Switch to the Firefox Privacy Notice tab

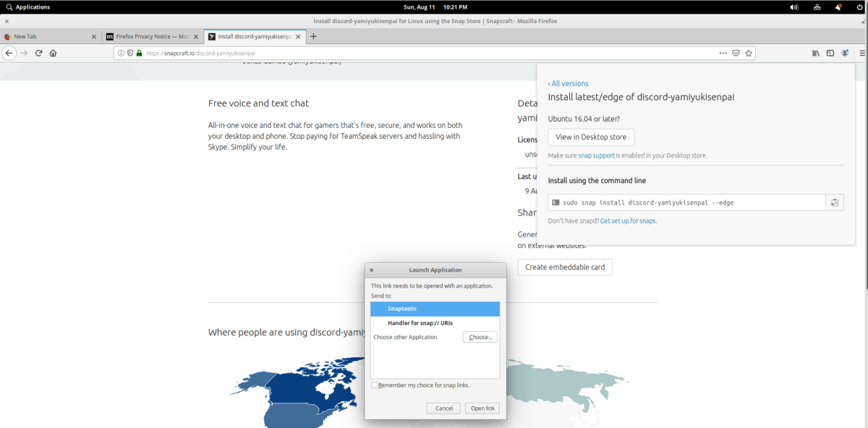[x=153, y=36]
